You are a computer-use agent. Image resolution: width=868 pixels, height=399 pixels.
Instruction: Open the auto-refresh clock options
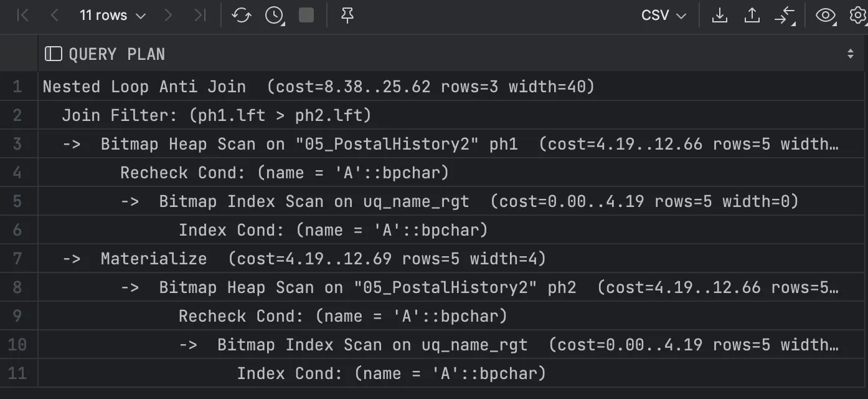[275, 16]
